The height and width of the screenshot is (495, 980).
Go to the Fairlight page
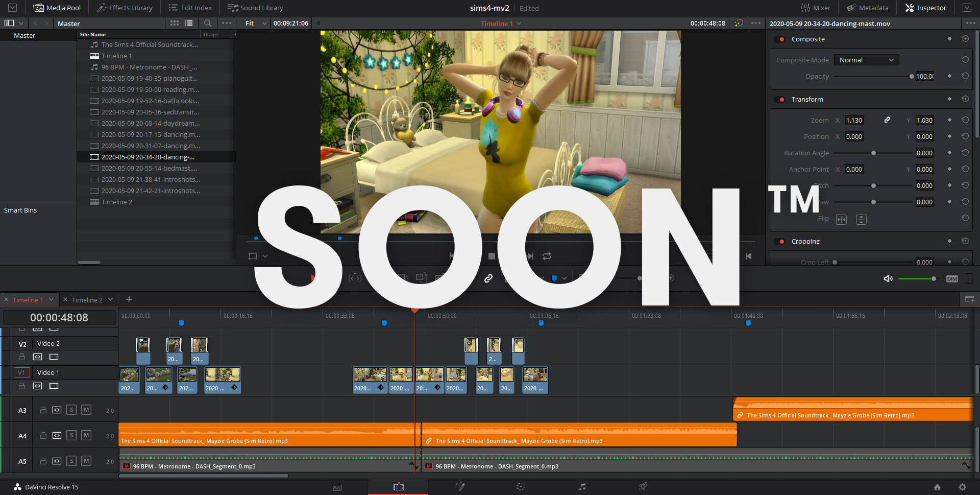pos(582,487)
